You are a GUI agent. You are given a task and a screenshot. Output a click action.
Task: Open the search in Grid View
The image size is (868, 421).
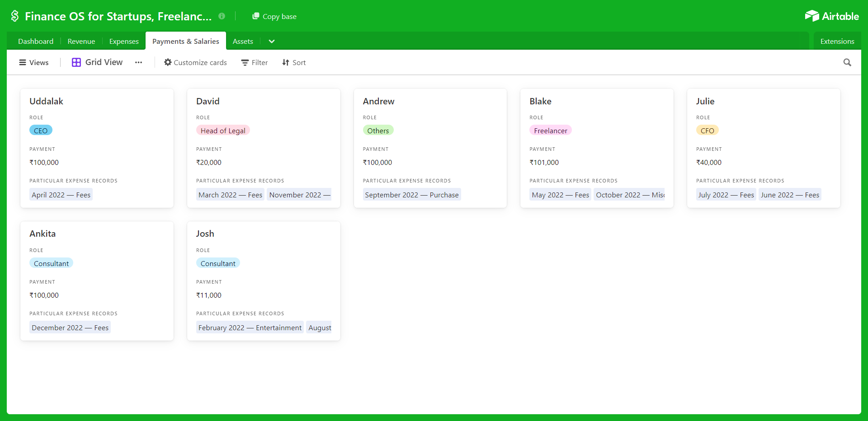[847, 62]
